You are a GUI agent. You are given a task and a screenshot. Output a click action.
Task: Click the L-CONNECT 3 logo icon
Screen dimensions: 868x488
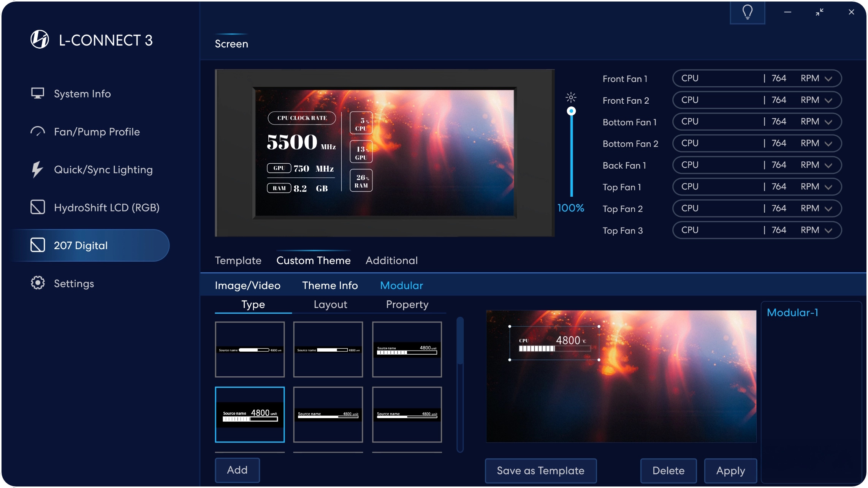tap(40, 39)
